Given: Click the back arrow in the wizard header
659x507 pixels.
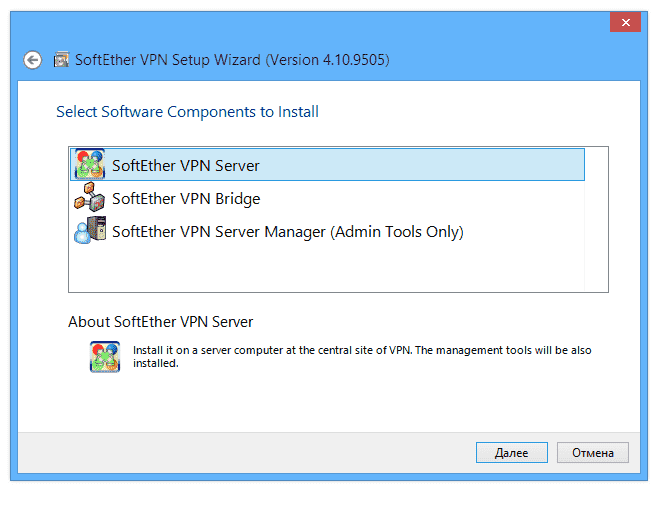Looking at the screenshot, I should point(33,60).
